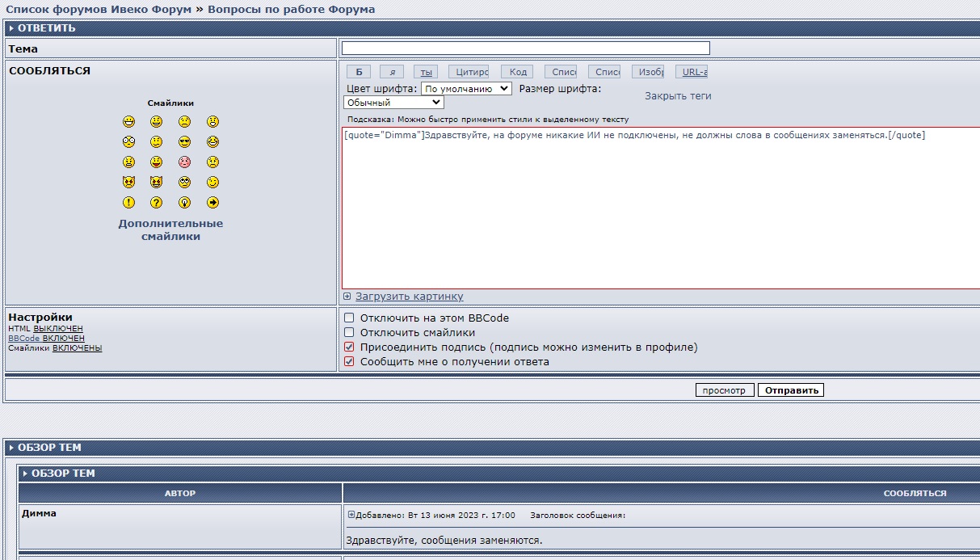The width and height of the screenshot is (980, 560).
Task: Open 'Дополнительные смайлики' link
Action: click(x=170, y=230)
